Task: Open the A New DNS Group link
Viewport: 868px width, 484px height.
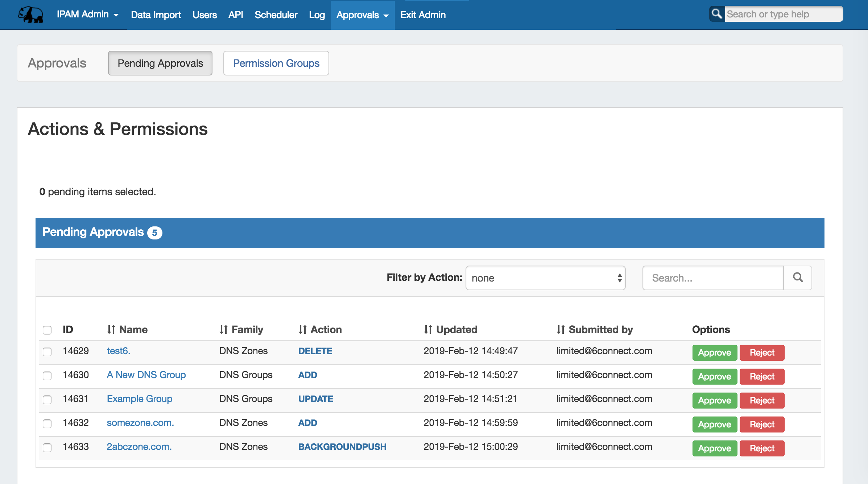Action: click(146, 375)
